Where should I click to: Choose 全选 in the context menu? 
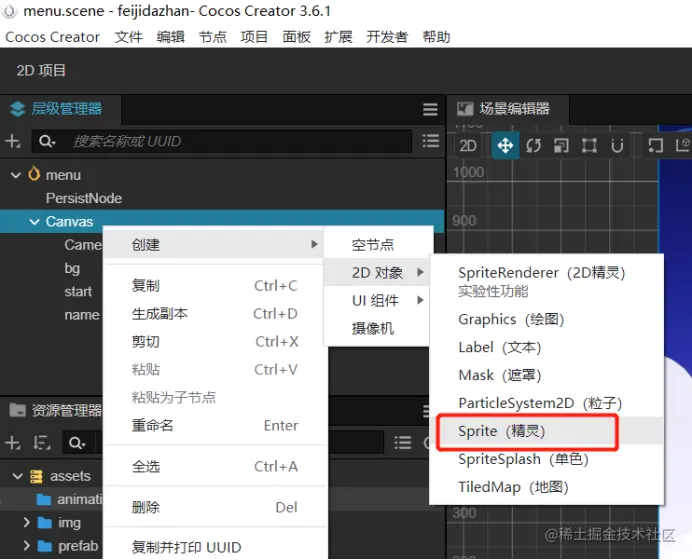pyautogui.click(x=214, y=466)
